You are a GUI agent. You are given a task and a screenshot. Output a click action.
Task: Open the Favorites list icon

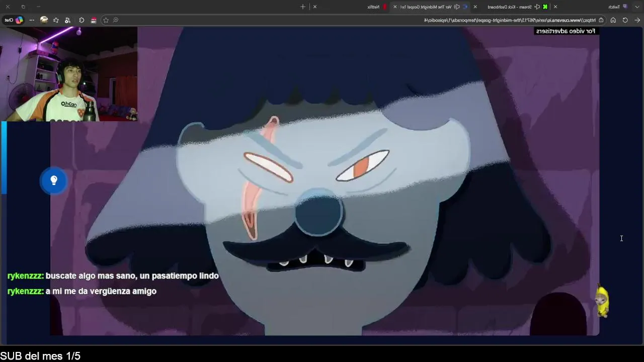click(56, 20)
